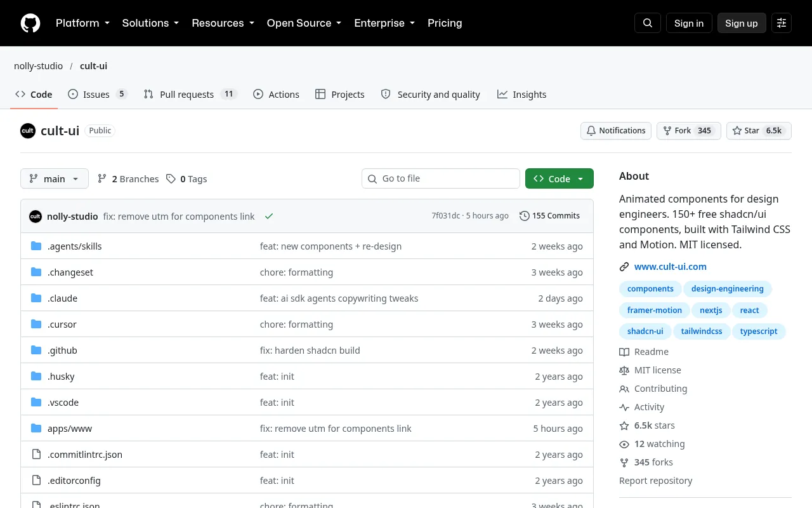
Task: Switch to the Issues tab
Action: [x=98, y=95]
